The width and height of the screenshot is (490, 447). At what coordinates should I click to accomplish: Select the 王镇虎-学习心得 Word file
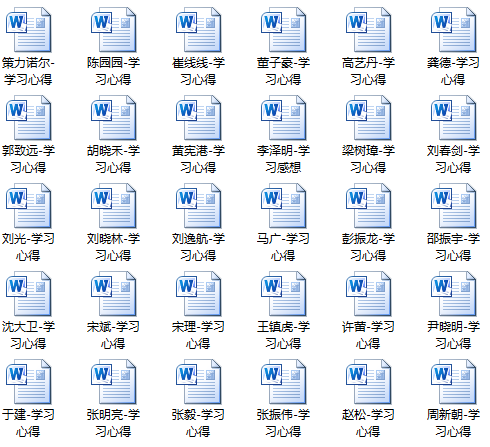point(283,294)
